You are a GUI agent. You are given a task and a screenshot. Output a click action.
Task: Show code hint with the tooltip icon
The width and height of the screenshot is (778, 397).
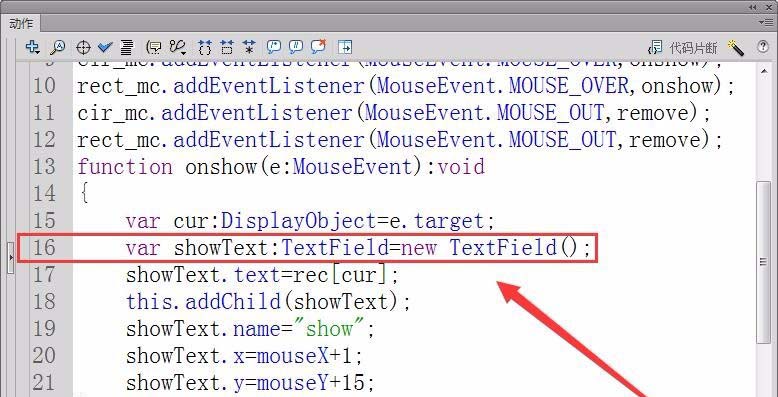pyautogui.click(x=154, y=48)
